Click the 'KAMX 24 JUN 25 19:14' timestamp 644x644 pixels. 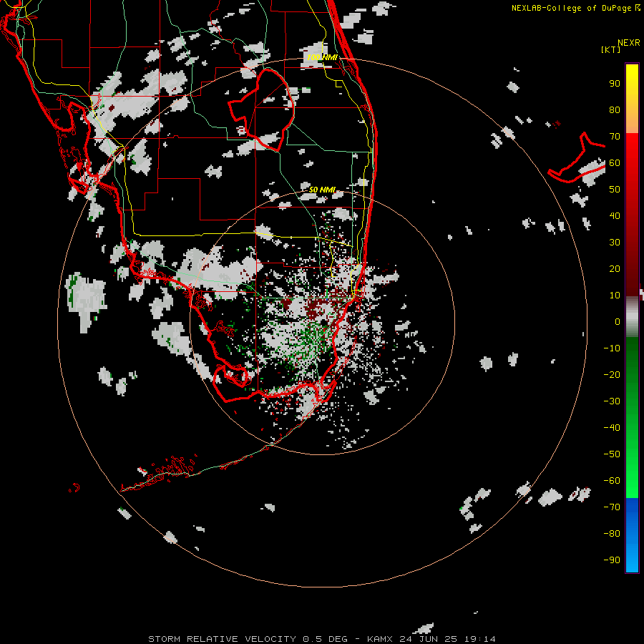[431, 639]
